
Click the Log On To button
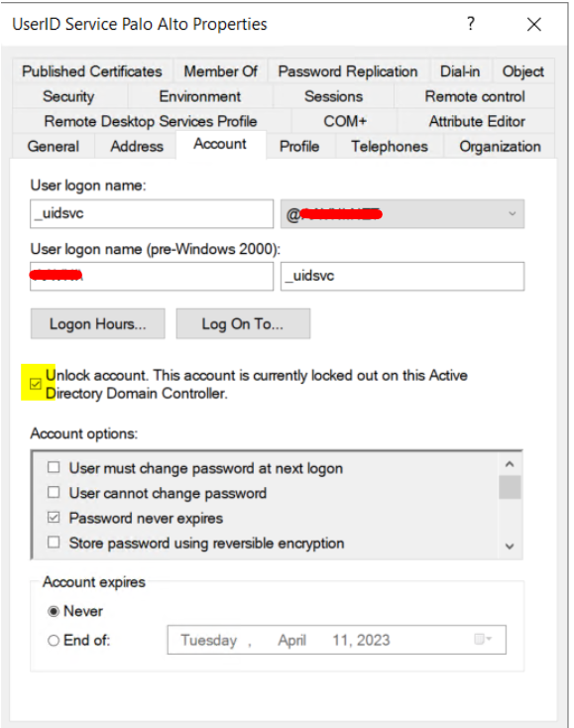(x=243, y=323)
